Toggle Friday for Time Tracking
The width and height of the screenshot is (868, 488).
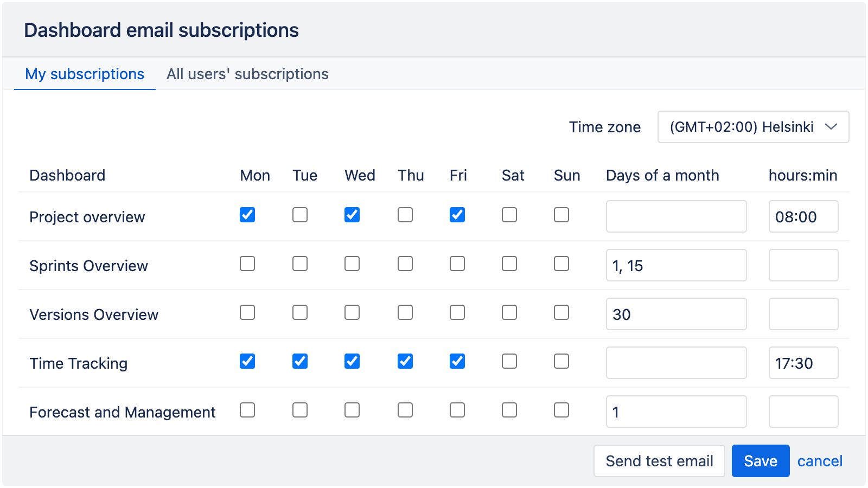point(457,362)
